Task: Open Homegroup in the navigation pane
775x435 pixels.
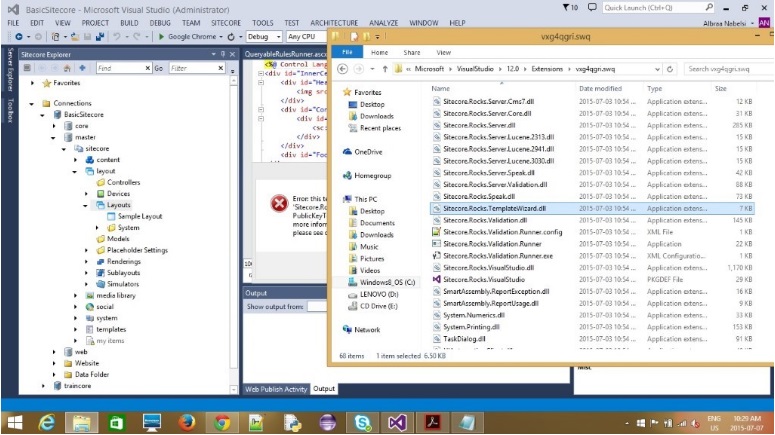Action: click(372, 175)
